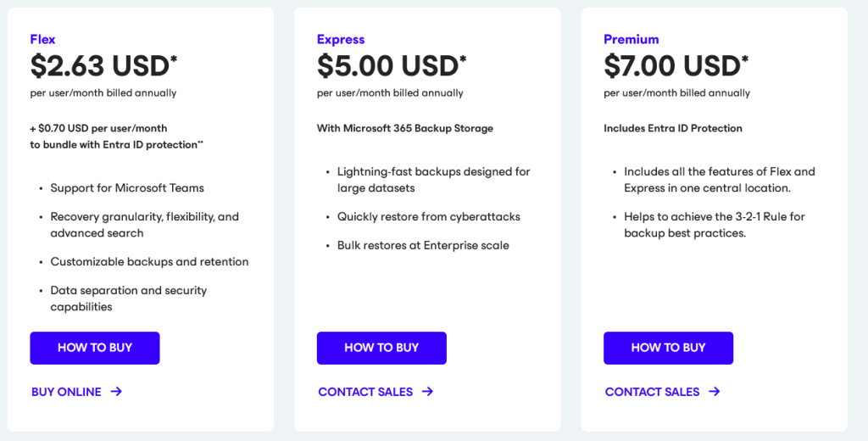
Task: Open How To Buy for the Premium plan
Action: point(668,348)
